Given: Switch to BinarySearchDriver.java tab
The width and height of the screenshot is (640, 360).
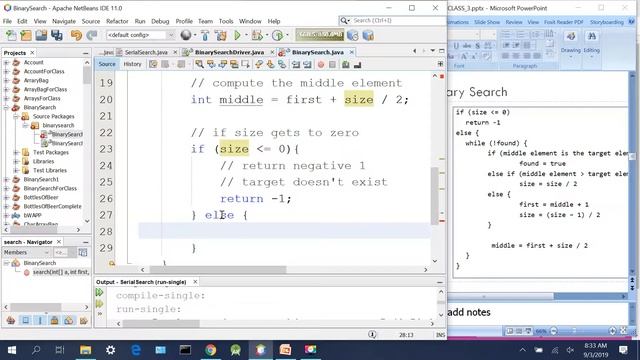Looking at the screenshot, I should pyautogui.click(x=229, y=52).
